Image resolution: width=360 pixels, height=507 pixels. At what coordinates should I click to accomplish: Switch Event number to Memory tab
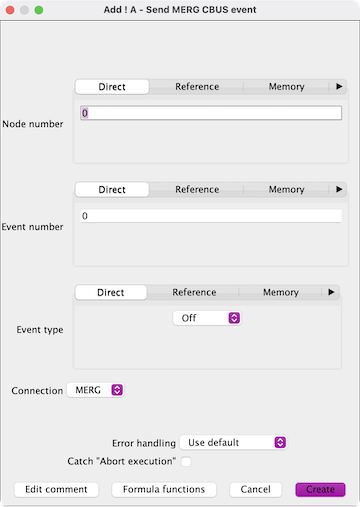286,189
